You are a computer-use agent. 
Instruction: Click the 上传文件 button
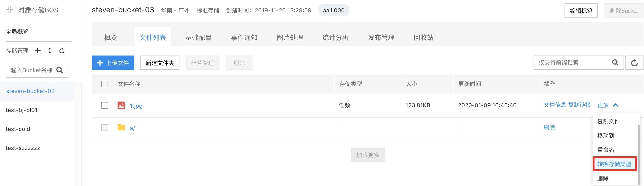(113, 63)
